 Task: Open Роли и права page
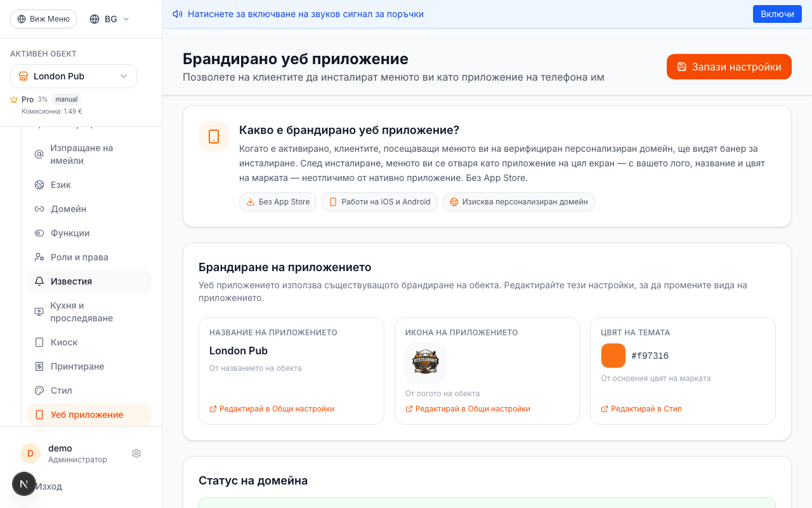coord(89,257)
